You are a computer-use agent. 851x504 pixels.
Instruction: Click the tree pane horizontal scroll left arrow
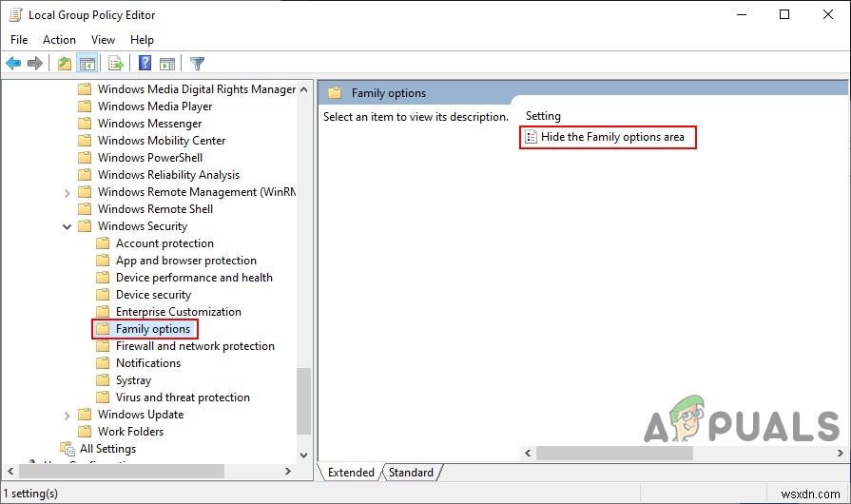tap(10, 472)
